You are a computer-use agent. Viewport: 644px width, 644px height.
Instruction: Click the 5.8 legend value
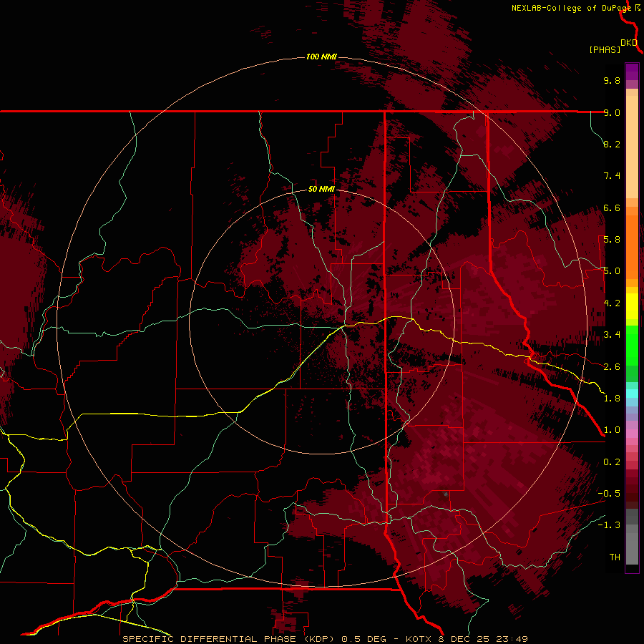point(612,240)
